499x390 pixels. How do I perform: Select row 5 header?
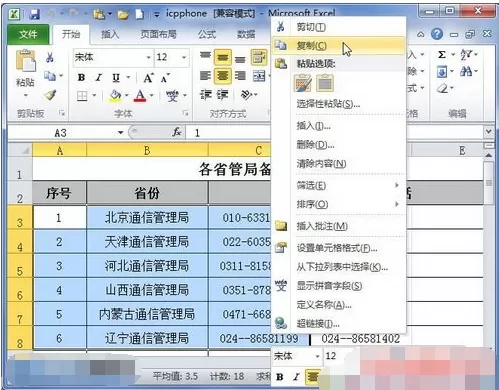pos(20,266)
